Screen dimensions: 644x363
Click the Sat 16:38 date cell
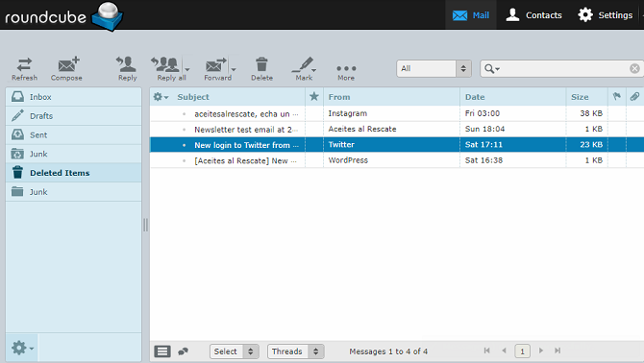pos(483,160)
